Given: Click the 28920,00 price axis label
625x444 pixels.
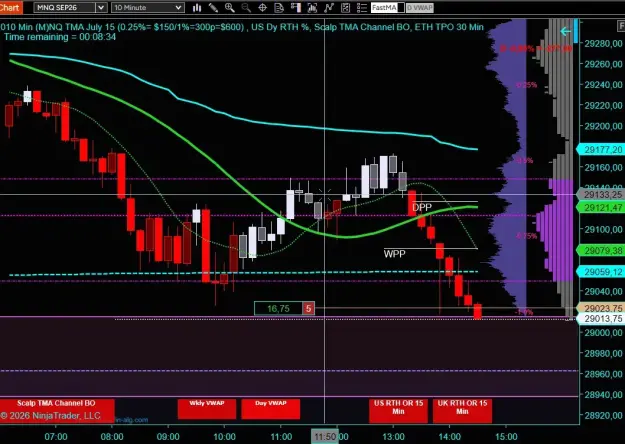Looking at the screenshot, I should pyautogui.click(x=603, y=415).
